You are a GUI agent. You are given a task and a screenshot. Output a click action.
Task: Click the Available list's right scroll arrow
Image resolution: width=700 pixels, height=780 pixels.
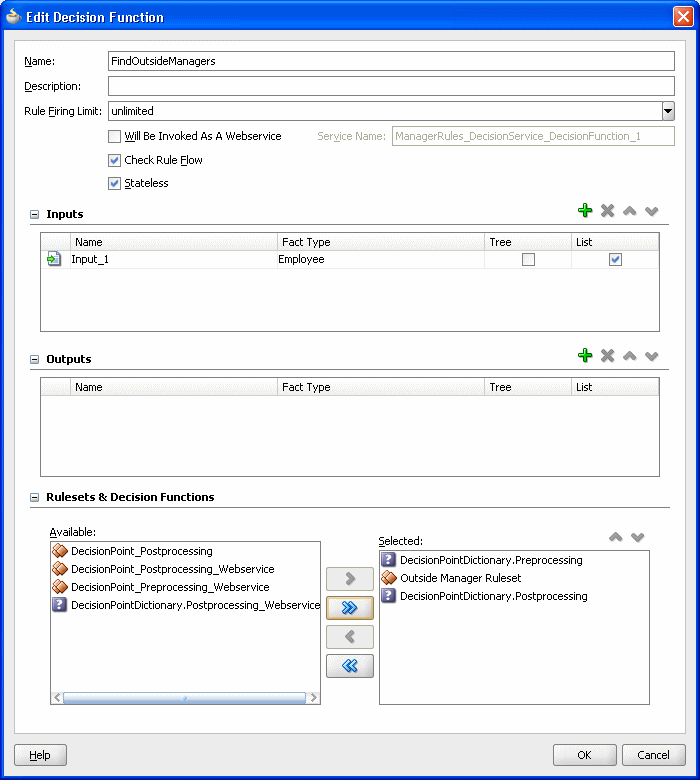click(x=313, y=698)
